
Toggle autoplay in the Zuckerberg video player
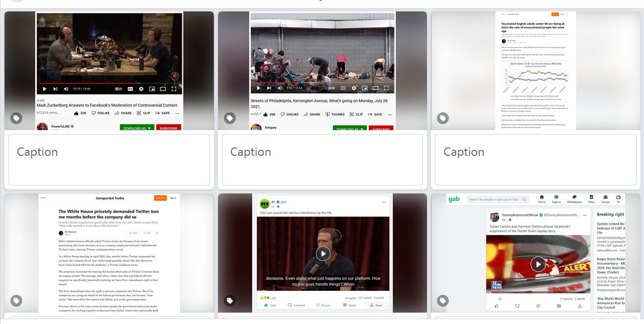(x=118, y=89)
